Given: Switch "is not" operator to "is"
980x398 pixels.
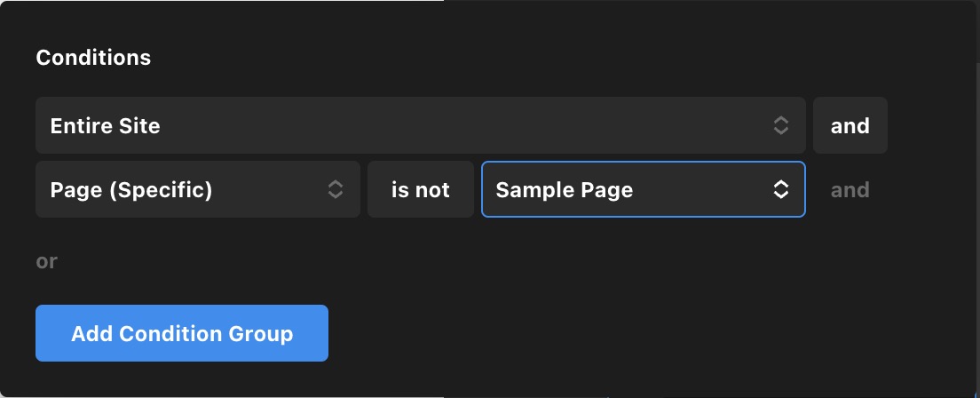Looking at the screenshot, I should (420, 189).
